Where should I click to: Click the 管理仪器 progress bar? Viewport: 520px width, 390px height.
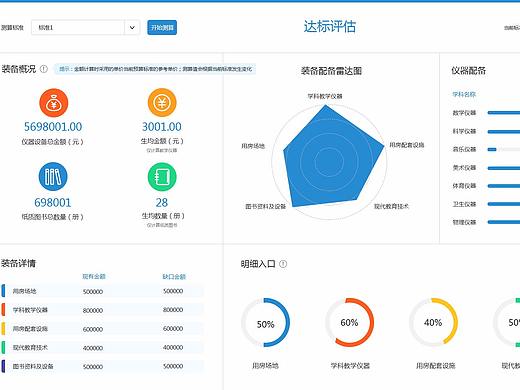[504, 222]
